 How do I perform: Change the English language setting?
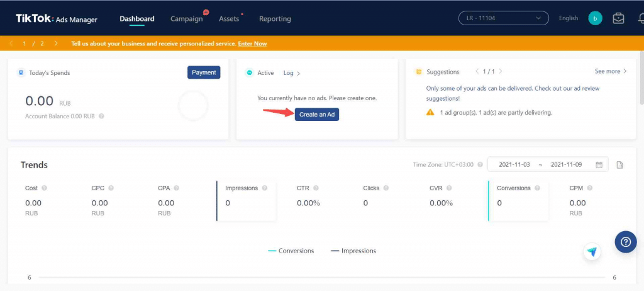click(569, 18)
